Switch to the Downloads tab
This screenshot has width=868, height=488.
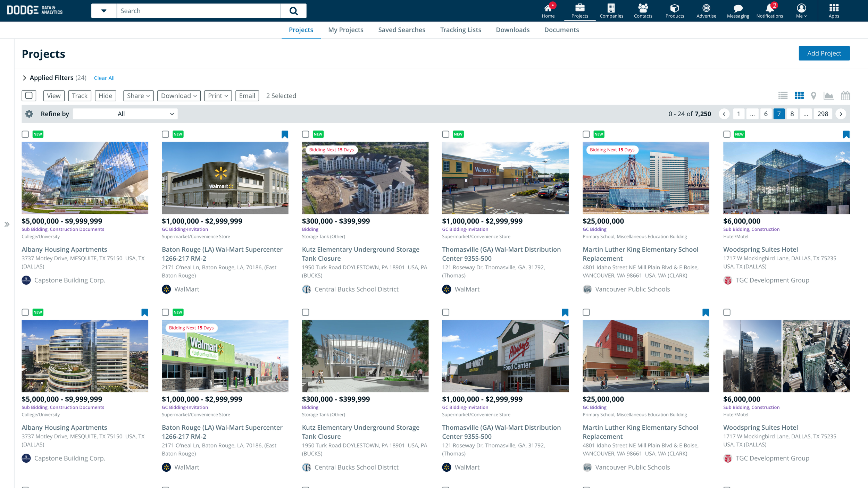[513, 30]
